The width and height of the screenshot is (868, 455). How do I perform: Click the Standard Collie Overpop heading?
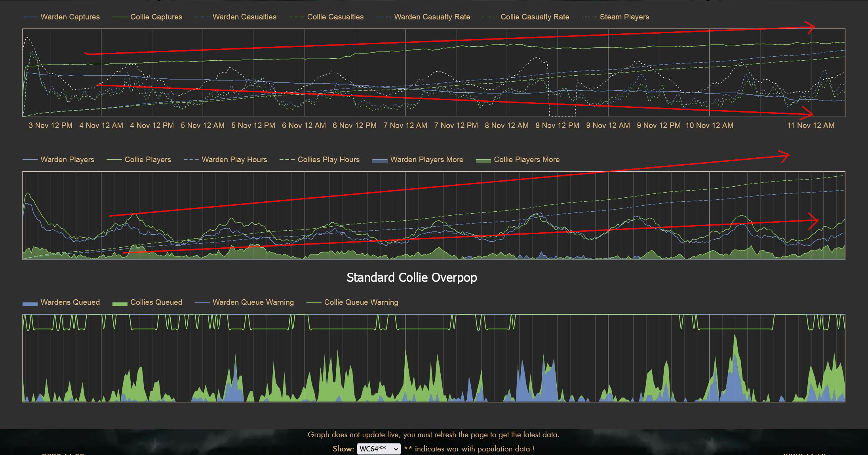pos(412,277)
